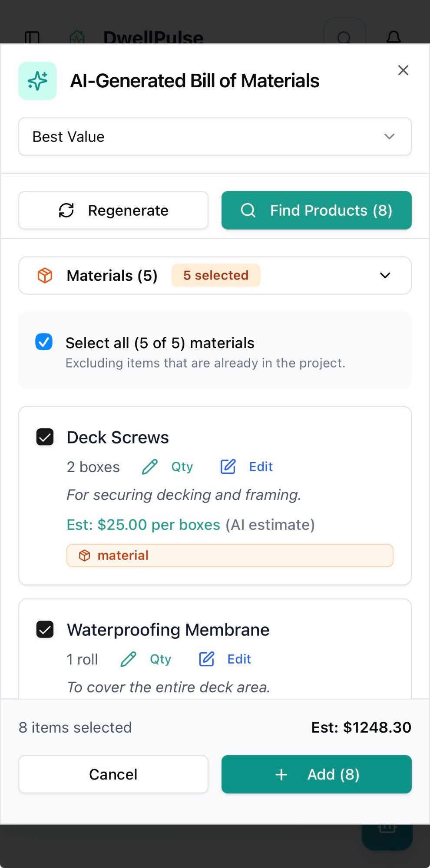Click the notification bell icon at the top
Screen dimensions: 430x868
[x=394, y=38]
